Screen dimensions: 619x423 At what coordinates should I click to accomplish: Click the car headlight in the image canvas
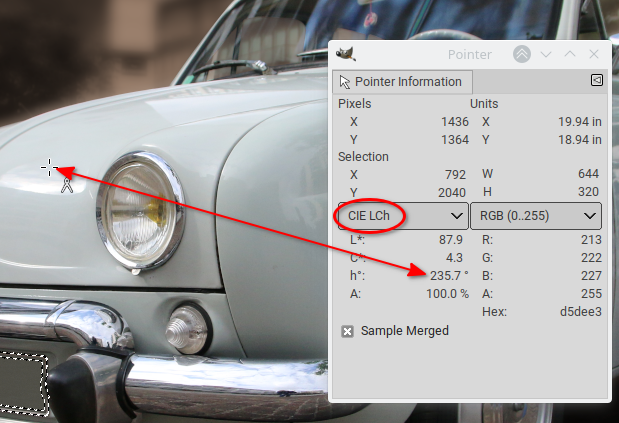coord(140,211)
